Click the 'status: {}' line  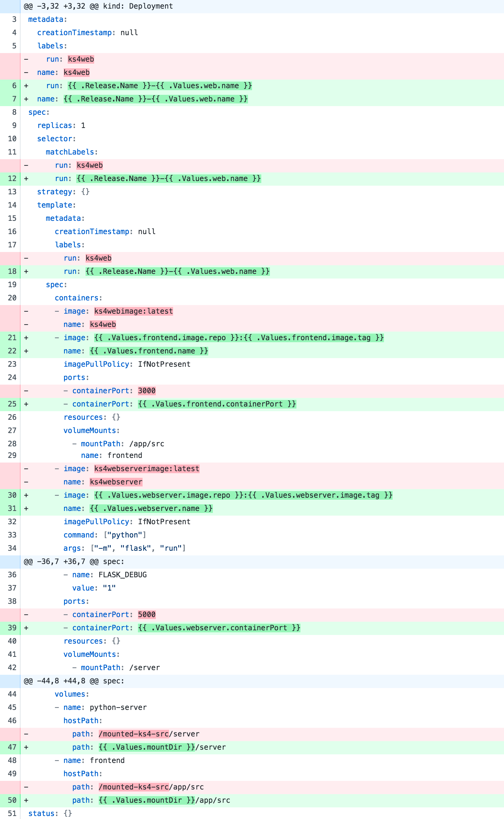(262, 814)
